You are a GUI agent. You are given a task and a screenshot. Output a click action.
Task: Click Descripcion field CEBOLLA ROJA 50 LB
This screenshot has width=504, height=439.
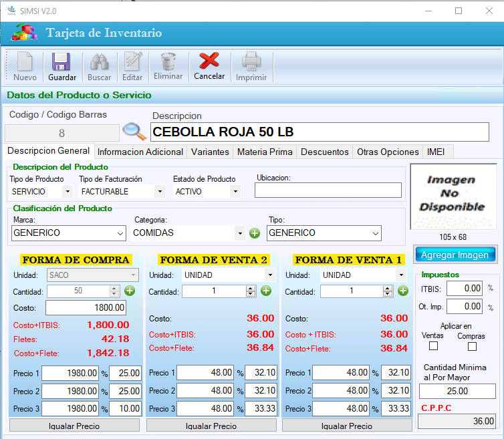click(320, 132)
